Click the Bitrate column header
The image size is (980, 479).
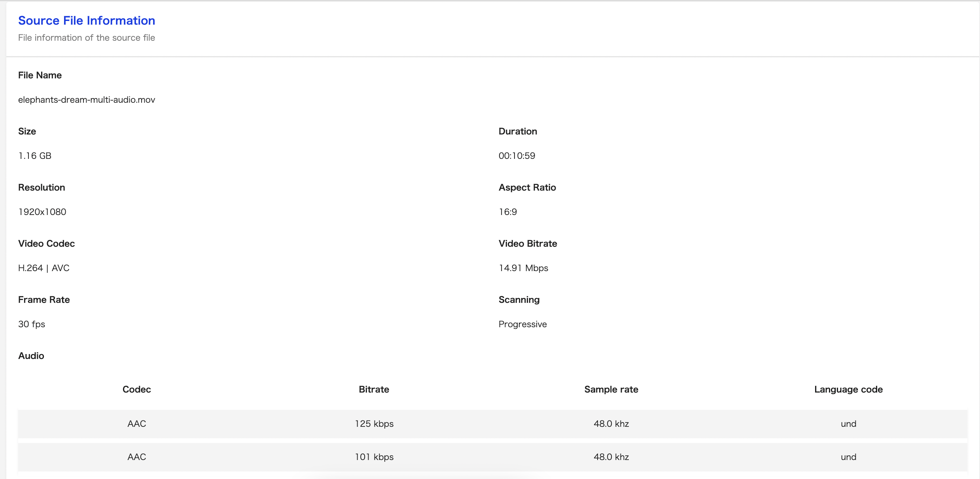(x=374, y=389)
